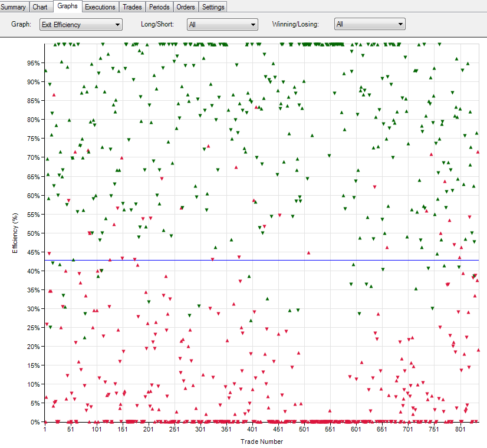Open the Chart tab
This screenshot has height=448, width=487.
[40, 7]
